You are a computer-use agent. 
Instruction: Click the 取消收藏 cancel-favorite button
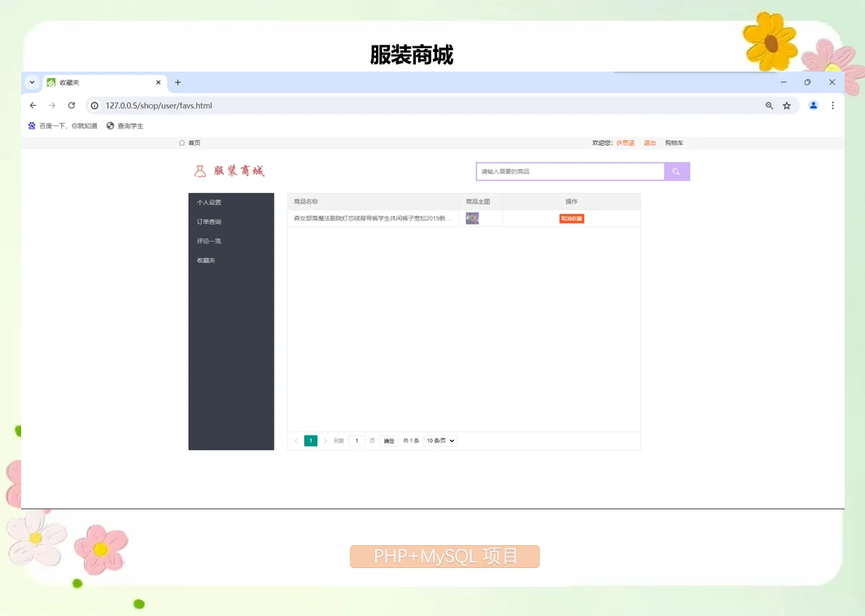coord(571,218)
